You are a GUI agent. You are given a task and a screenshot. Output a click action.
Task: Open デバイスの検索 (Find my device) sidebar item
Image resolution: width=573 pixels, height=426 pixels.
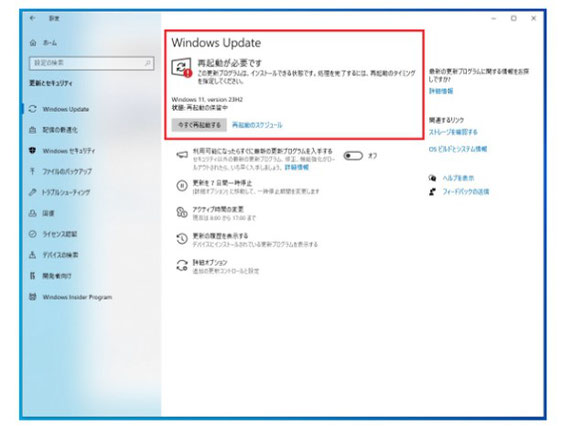(x=60, y=255)
